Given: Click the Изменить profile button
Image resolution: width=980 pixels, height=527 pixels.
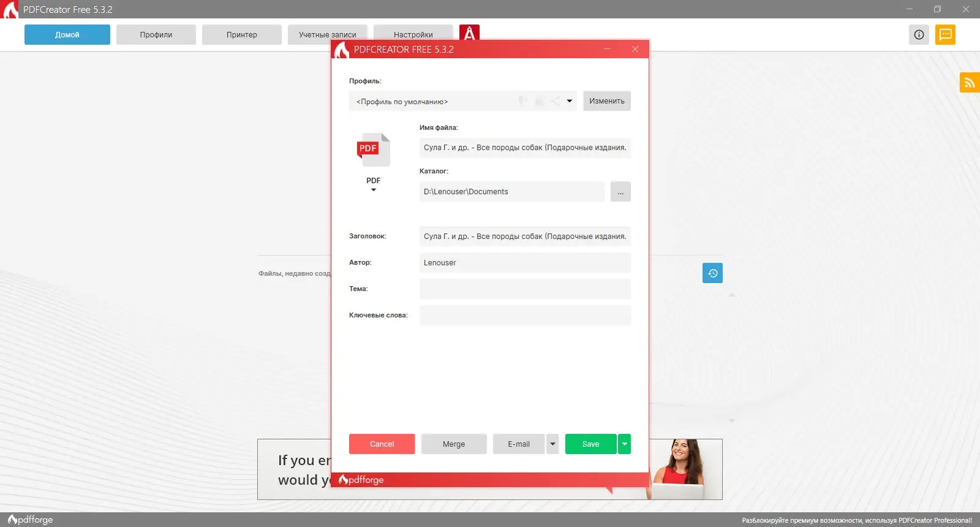Looking at the screenshot, I should click(607, 101).
